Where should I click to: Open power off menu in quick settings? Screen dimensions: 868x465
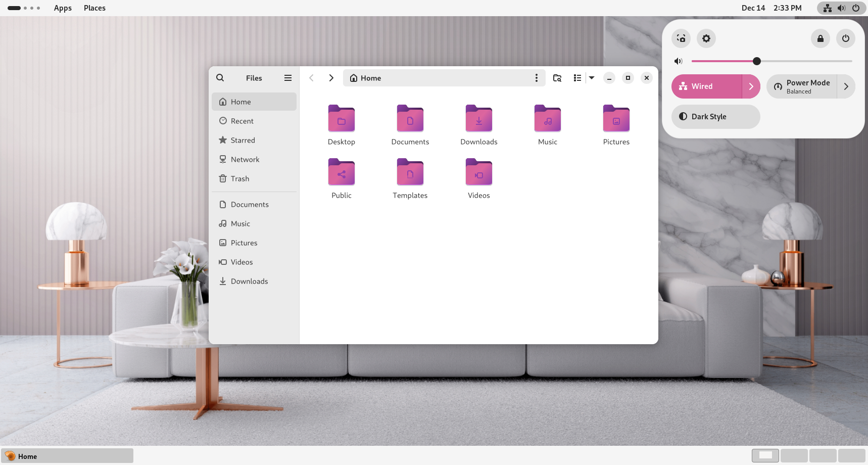click(846, 38)
